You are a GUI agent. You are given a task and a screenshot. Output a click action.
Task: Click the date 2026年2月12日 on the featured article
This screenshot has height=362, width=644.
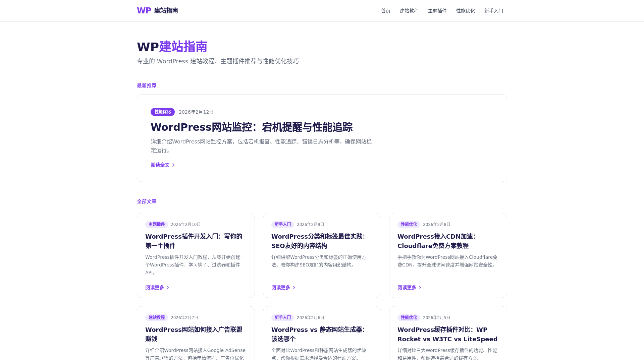196,112
